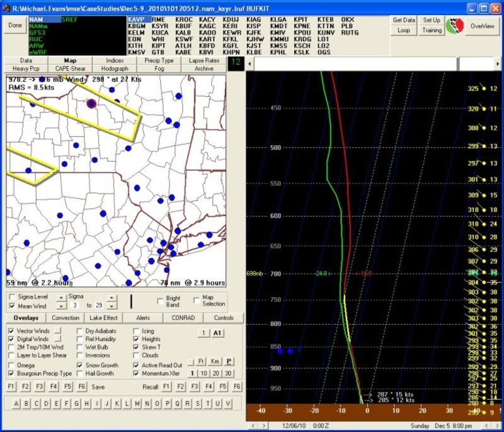Switch to the Lake Effect tab
The image size is (504, 432).
[x=103, y=318]
